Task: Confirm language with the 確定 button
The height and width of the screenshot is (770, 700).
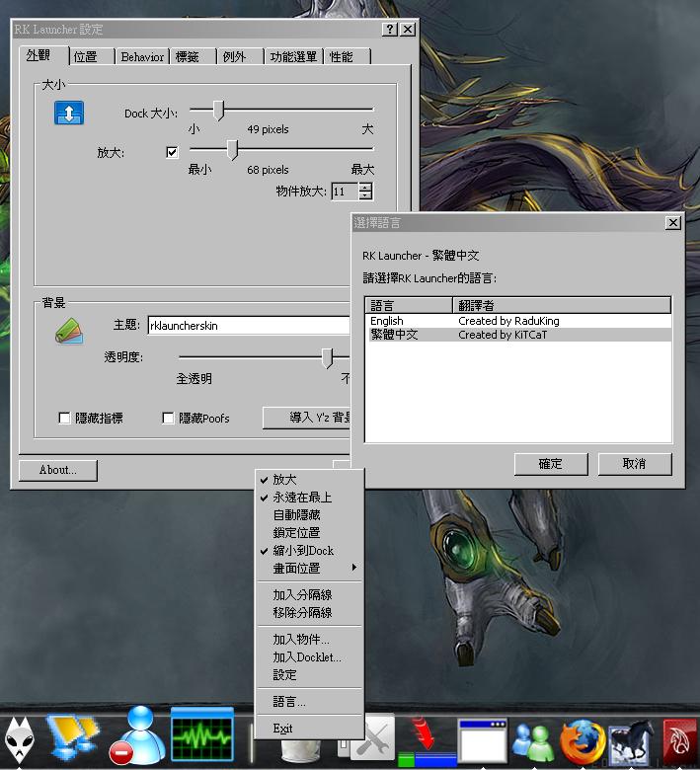Action: tap(551, 464)
